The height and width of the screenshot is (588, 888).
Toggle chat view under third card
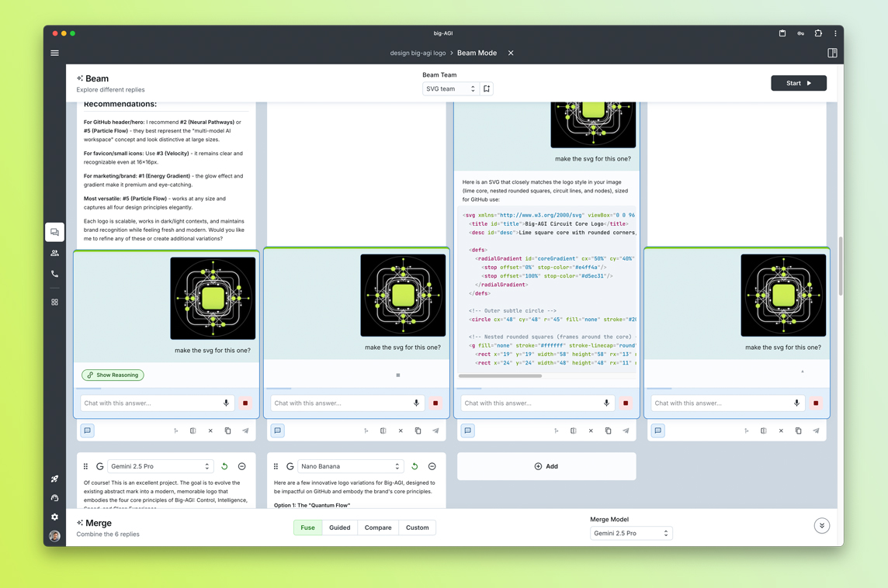click(468, 431)
